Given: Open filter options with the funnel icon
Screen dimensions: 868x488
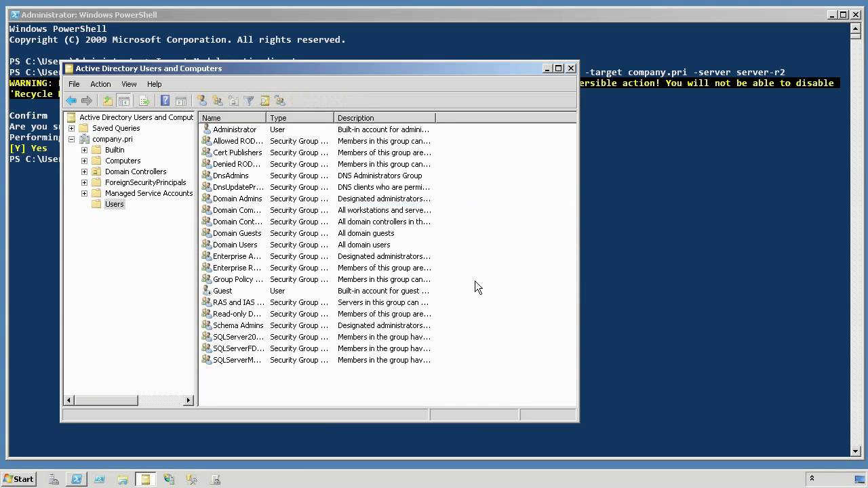Looking at the screenshot, I should (x=249, y=101).
